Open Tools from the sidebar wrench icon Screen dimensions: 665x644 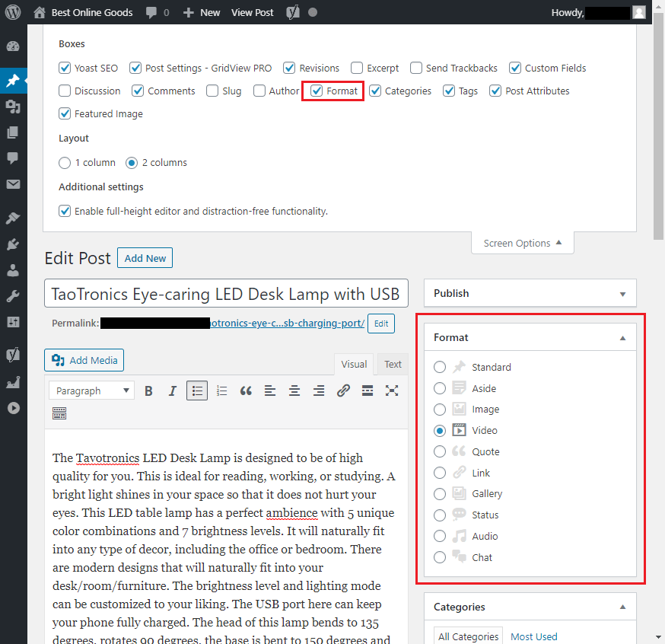pyautogui.click(x=13, y=296)
